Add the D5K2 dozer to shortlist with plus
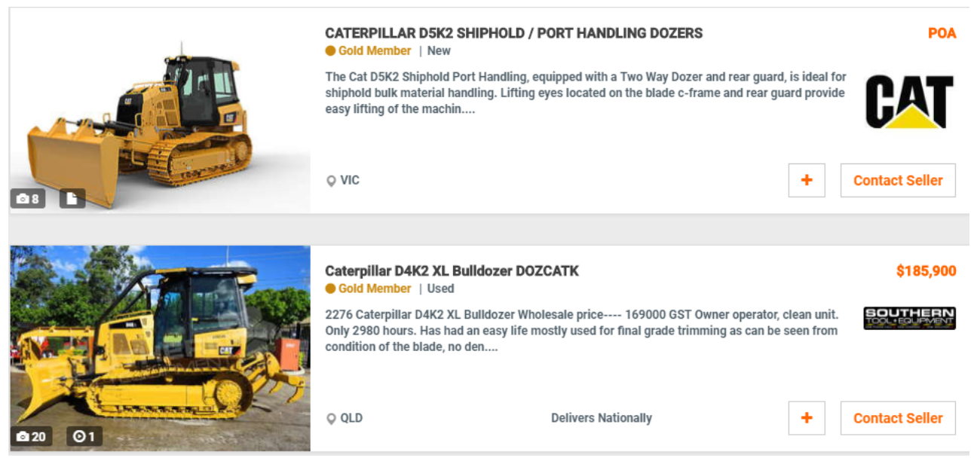The width and height of the screenshot is (980, 464). tap(807, 181)
